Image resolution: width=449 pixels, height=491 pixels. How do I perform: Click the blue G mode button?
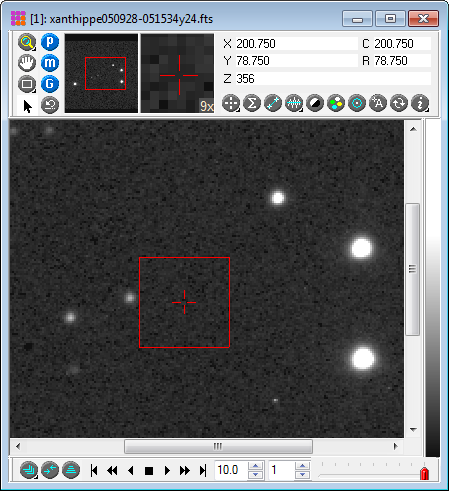pos(50,84)
